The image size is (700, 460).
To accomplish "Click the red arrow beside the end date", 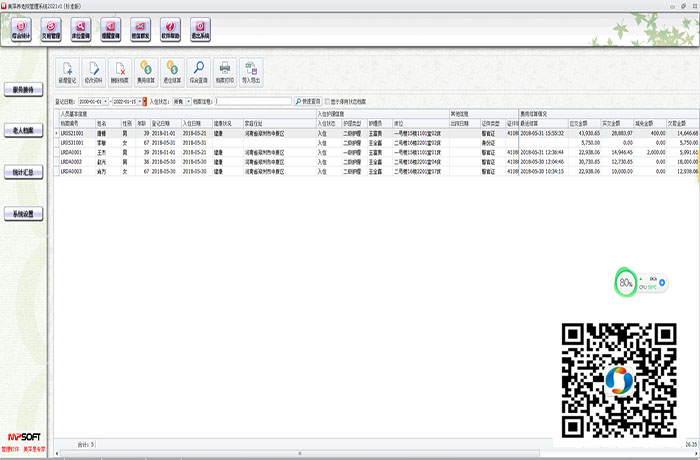I will tap(145, 102).
